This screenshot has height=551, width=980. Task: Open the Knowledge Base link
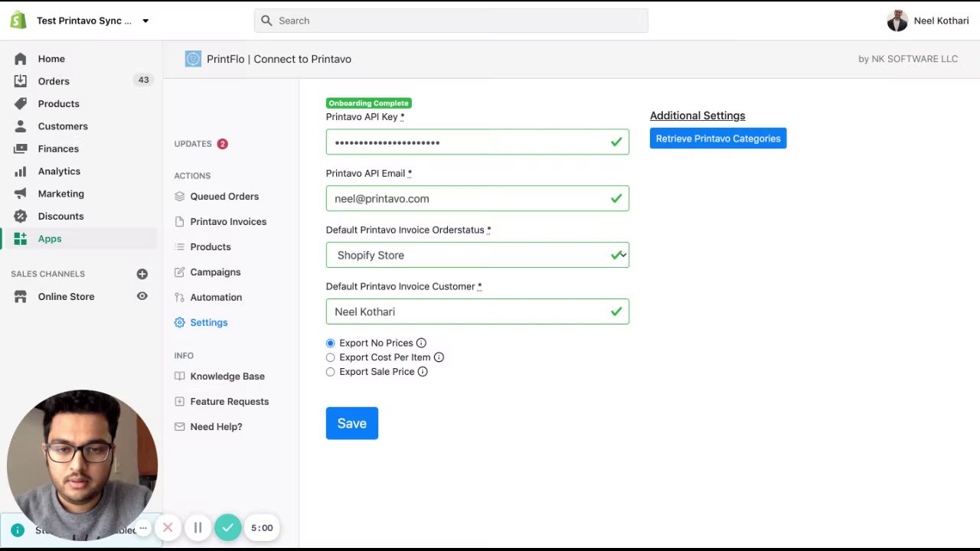click(227, 377)
